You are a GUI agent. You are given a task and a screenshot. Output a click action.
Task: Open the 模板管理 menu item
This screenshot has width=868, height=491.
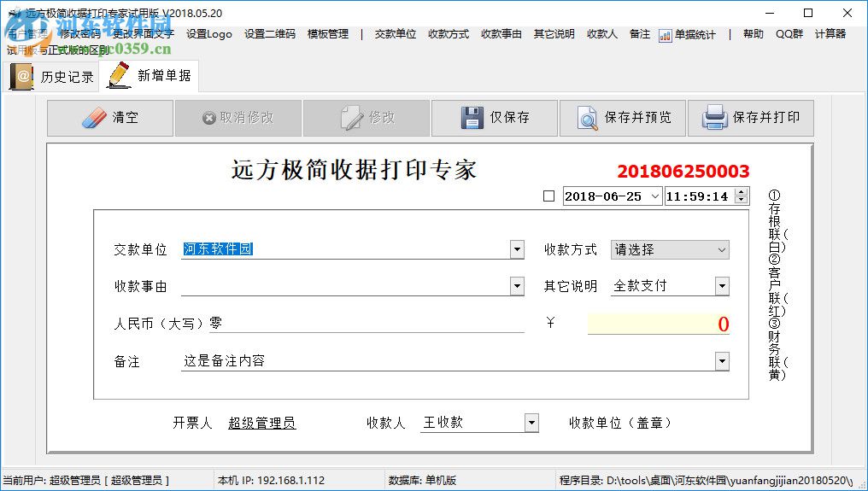click(x=328, y=34)
